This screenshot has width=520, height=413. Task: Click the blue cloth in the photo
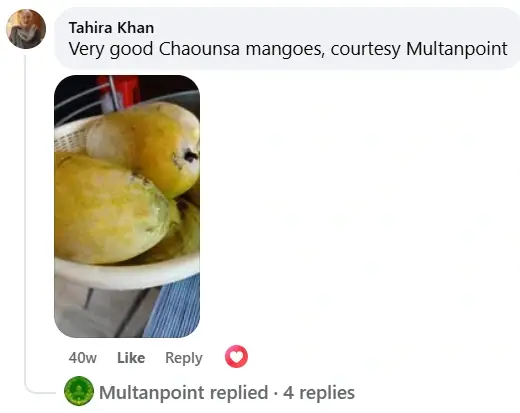click(173, 307)
